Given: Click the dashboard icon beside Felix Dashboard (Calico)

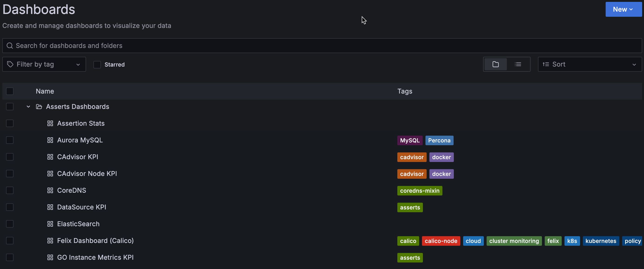Looking at the screenshot, I should click(x=50, y=240).
